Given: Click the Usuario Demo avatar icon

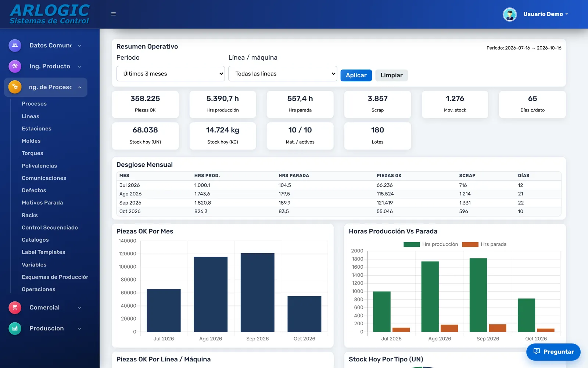Looking at the screenshot, I should point(510,14).
